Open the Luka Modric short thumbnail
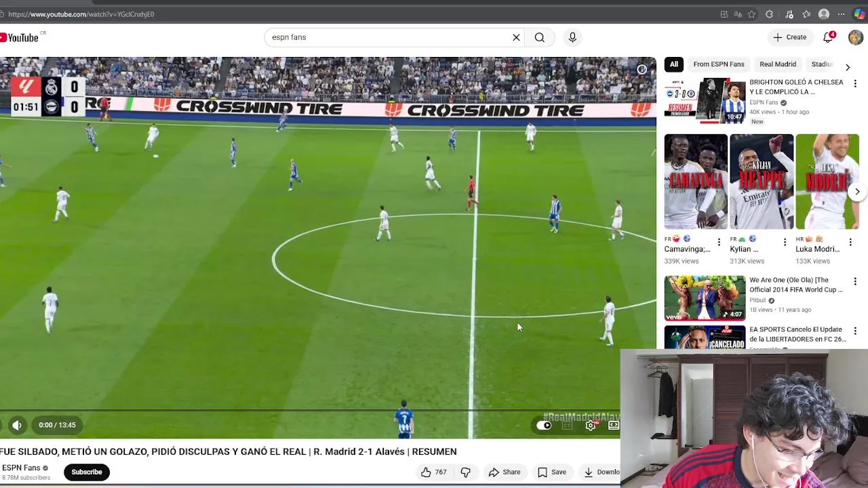 [827, 182]
